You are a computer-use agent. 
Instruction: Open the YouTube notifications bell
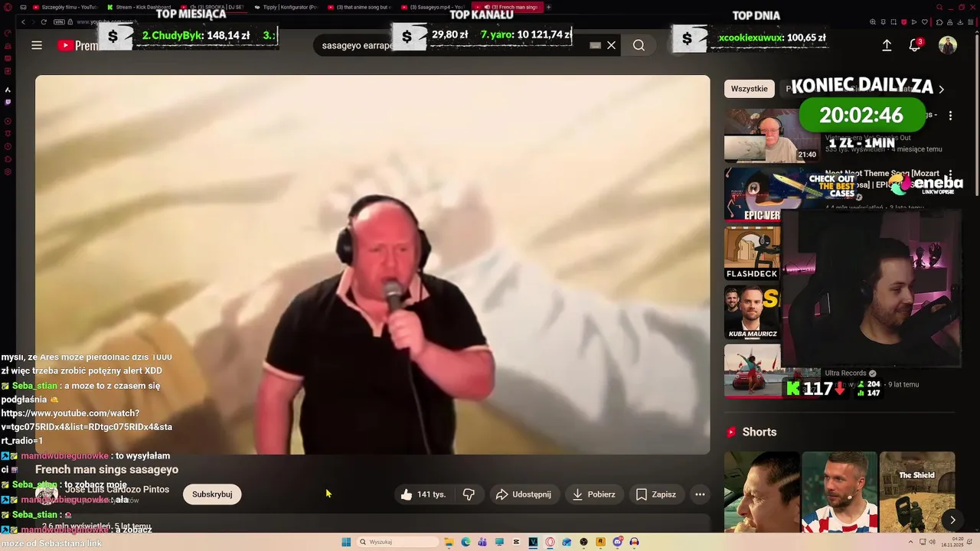pos(914,45)
